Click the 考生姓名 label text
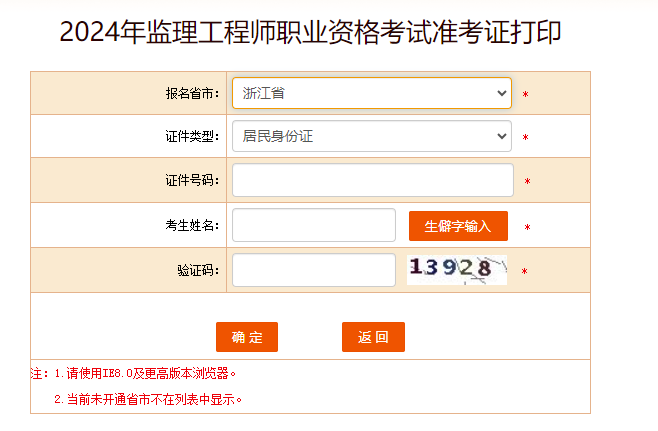Image resolution: width=658 pixels, height=431 pixels. click(191, 226)
